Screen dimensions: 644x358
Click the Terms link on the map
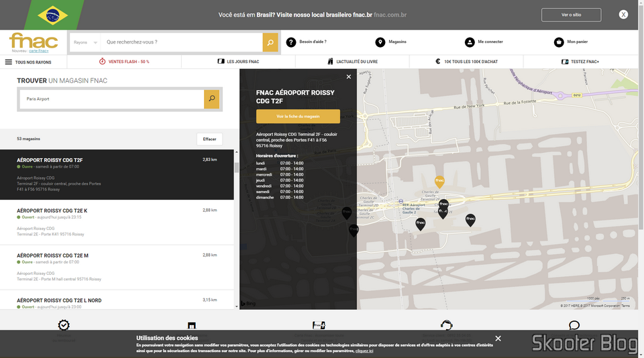click(x=625, y=306)
